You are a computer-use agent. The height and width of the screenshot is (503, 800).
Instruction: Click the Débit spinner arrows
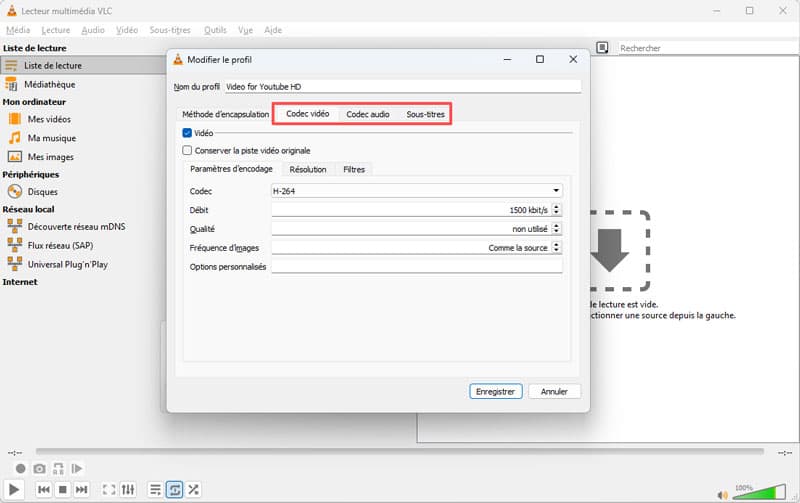(x=557, y=210)
